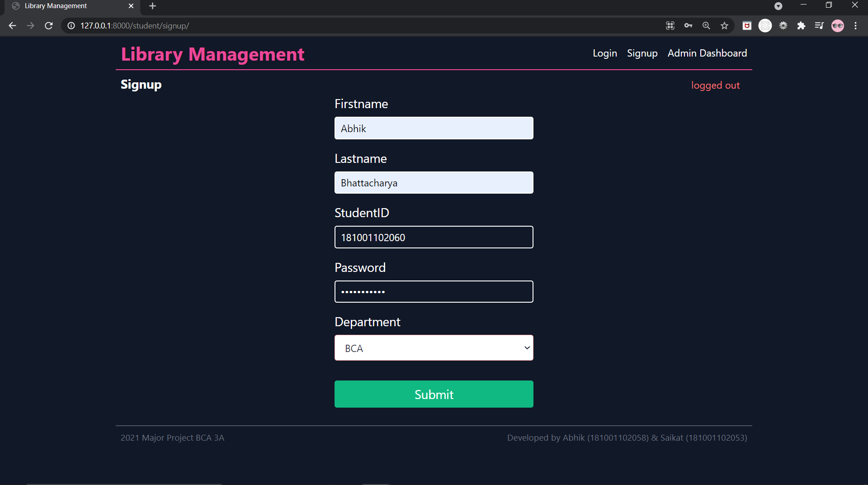This screenshot has width=868, height=485.
Task: Click the round white extension icon
Action: coord(765,26)
